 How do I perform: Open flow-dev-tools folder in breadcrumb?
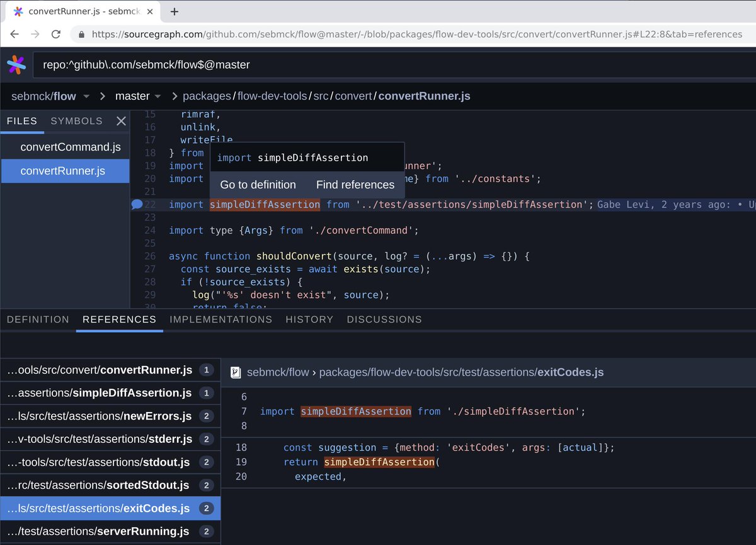tap(272, 96)
